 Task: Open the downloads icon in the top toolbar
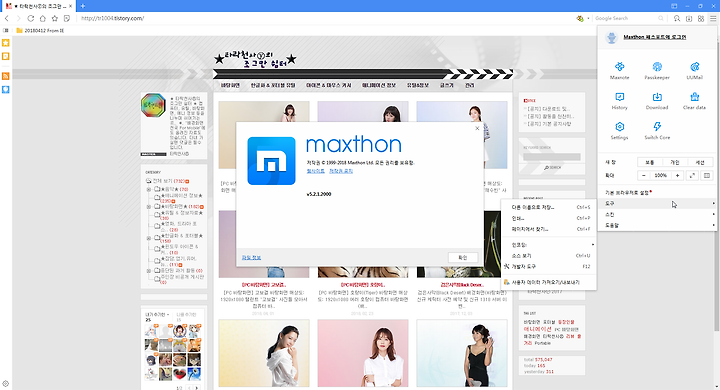coord(689,18)
